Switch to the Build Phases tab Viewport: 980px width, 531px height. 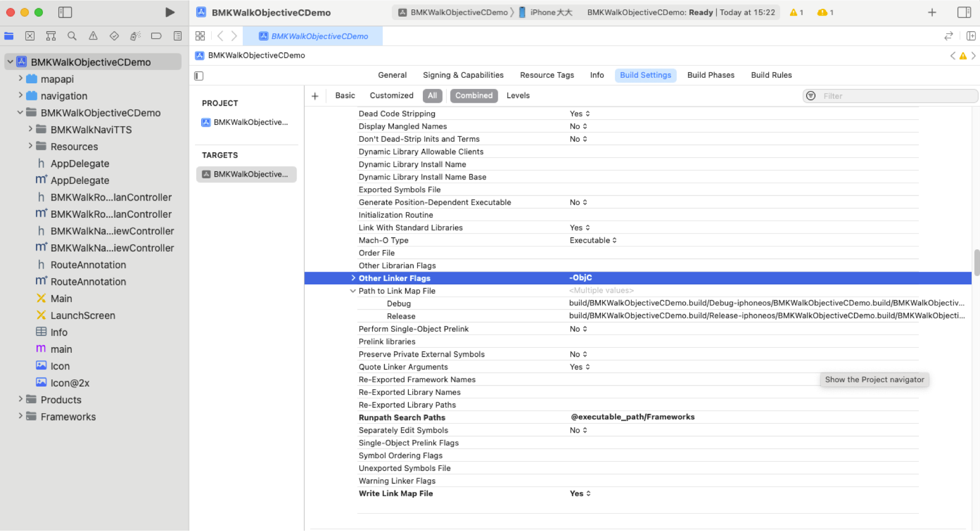click(711, 75)
